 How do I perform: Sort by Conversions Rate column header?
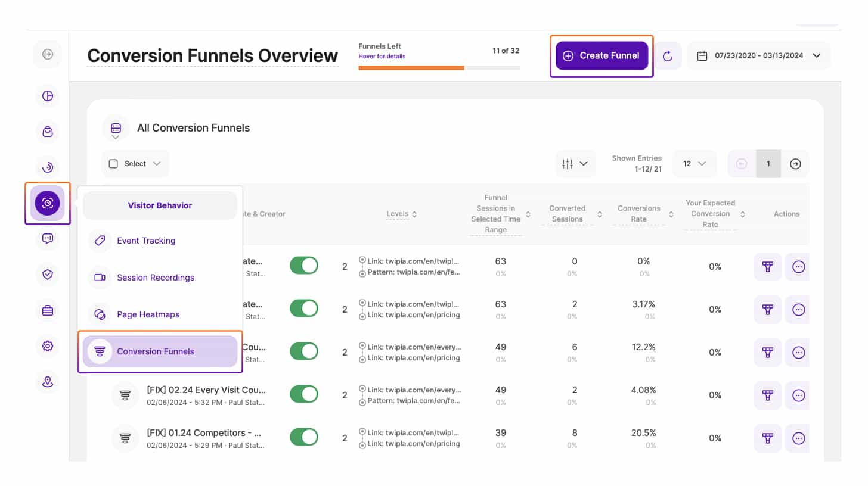tap(638, 214)
